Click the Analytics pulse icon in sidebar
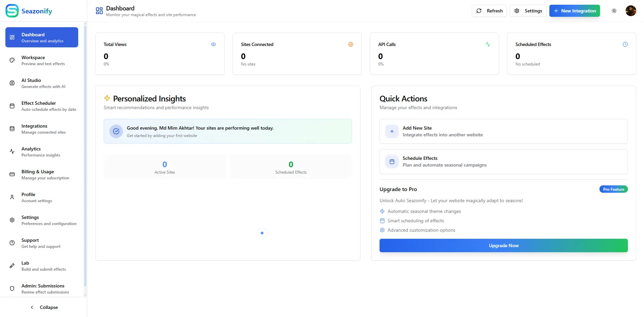The image size is (644, 317). [x=12, y=151]
